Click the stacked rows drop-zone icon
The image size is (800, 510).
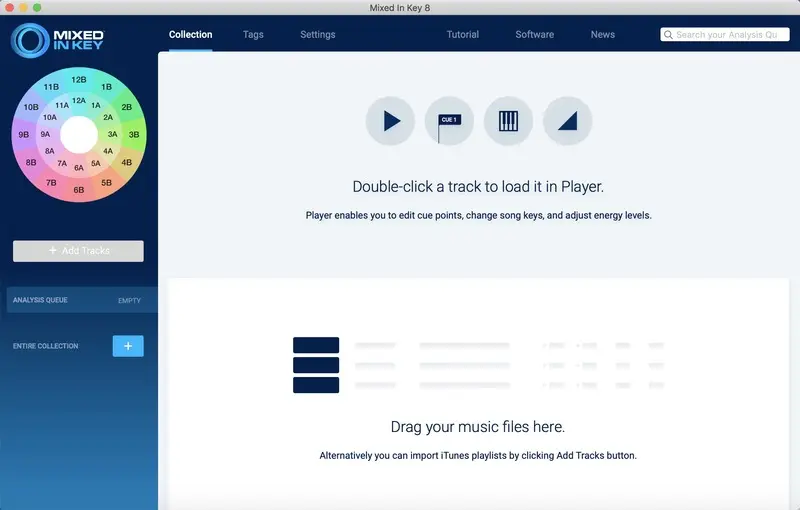coord(316,365)
